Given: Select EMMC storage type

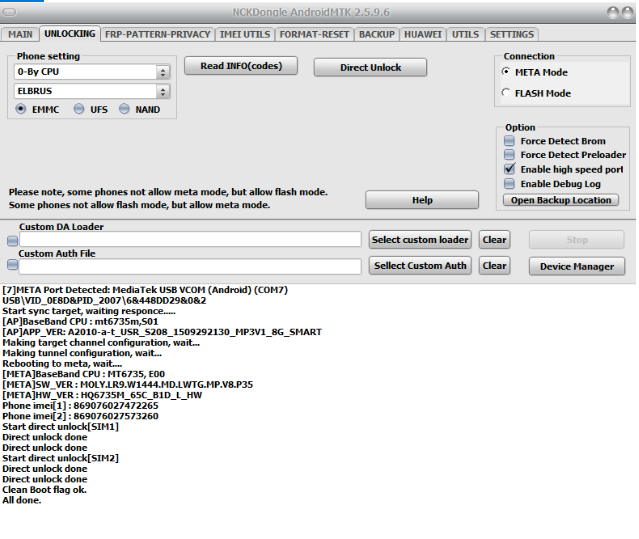Looking at the screenshot, I should 21,109.
